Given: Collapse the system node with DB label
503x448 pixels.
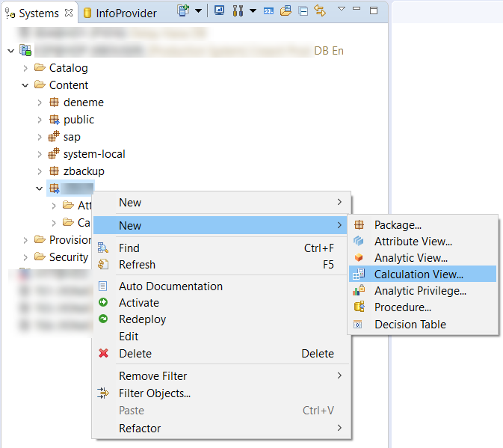Looking at the screenshot, I should (11, 51).
